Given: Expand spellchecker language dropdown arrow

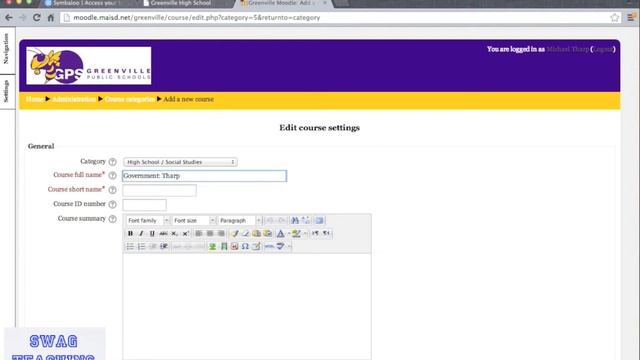Looking at the screenshot, I should (x=289, y=247).
